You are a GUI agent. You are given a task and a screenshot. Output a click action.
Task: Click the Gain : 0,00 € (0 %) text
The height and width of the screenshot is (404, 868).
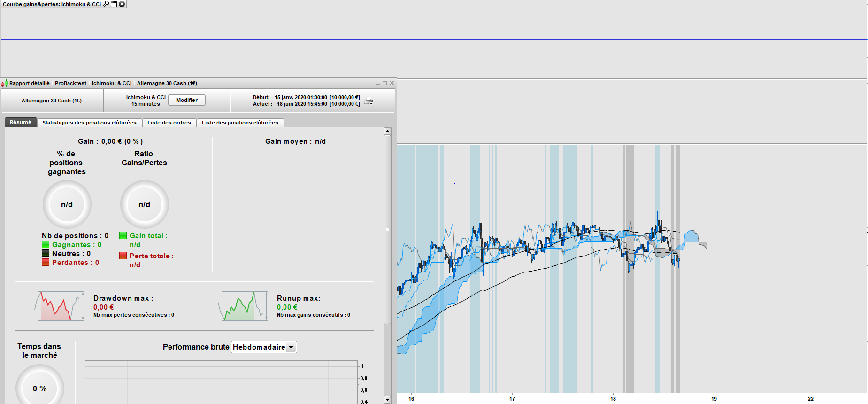(110, 141)
